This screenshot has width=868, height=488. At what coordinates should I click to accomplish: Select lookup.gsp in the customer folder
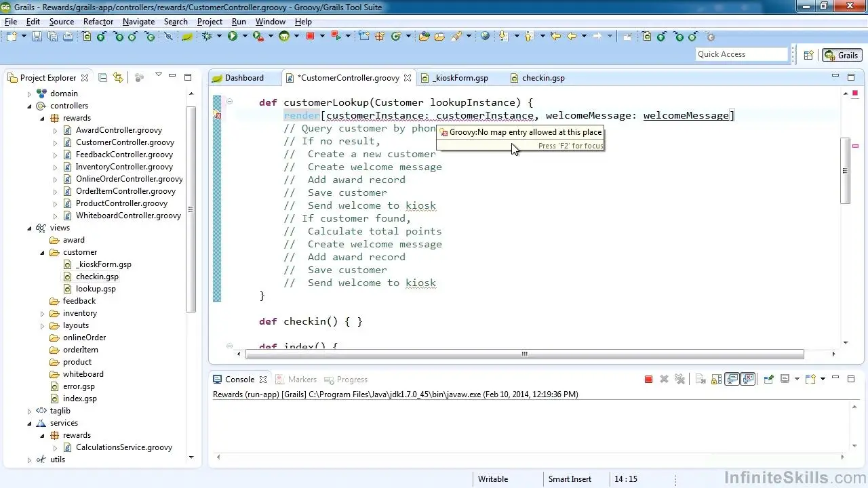[96, 289]
